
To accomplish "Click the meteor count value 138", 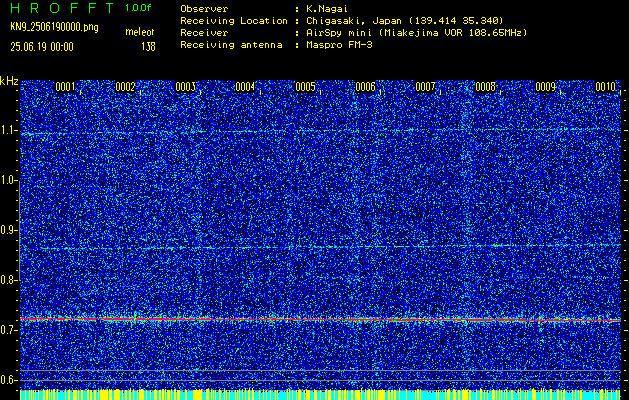I will pyautogui.click(x=148, y=47).
